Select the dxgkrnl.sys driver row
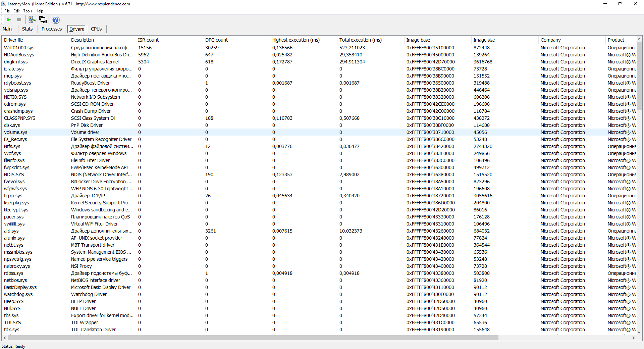 pos(16,62)
